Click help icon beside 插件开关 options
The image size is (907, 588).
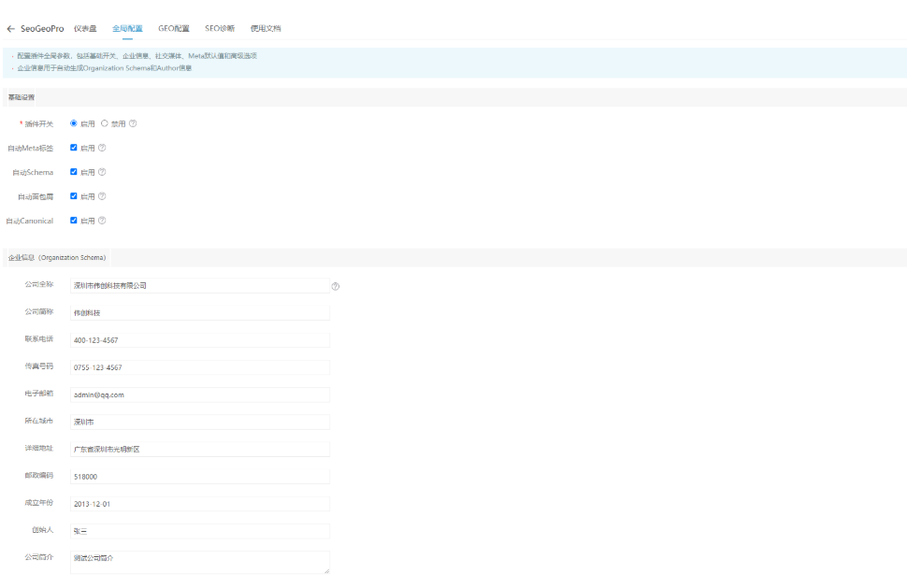[x=133, y=123]
